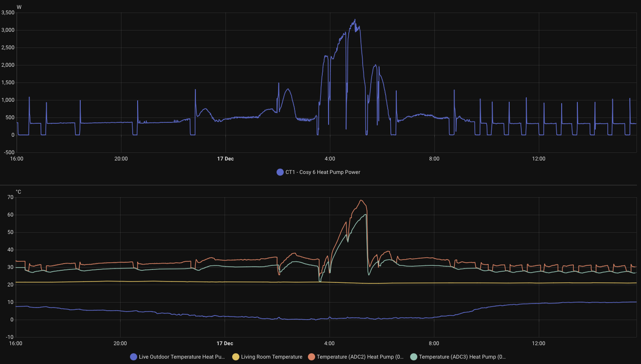Image resolution: width=641 pixels, height=364 pixels.
Task: Hide the Temperature (ADC2) Heat Pump series
Action: click(359, 357)
